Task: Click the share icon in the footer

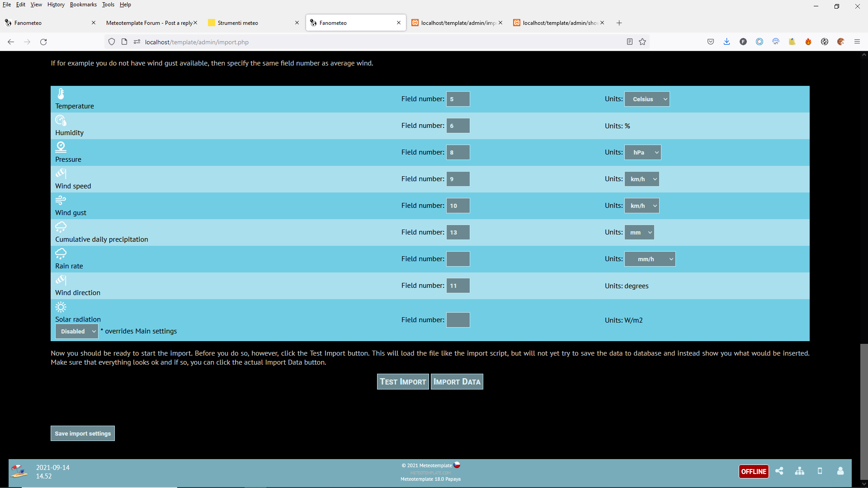Action: (x=779, y=471)
